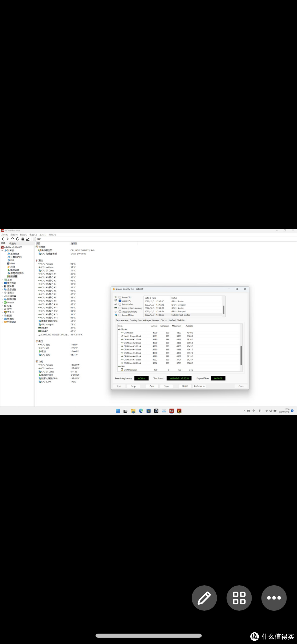Select the Stability Test: Started log row
The image size is (297, 644).
point(183,315)
